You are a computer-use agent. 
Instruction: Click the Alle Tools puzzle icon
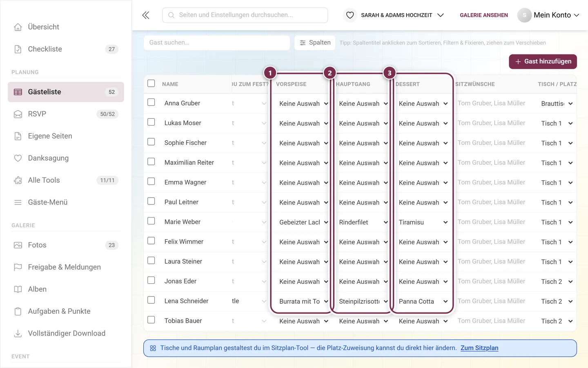(18, 180)
